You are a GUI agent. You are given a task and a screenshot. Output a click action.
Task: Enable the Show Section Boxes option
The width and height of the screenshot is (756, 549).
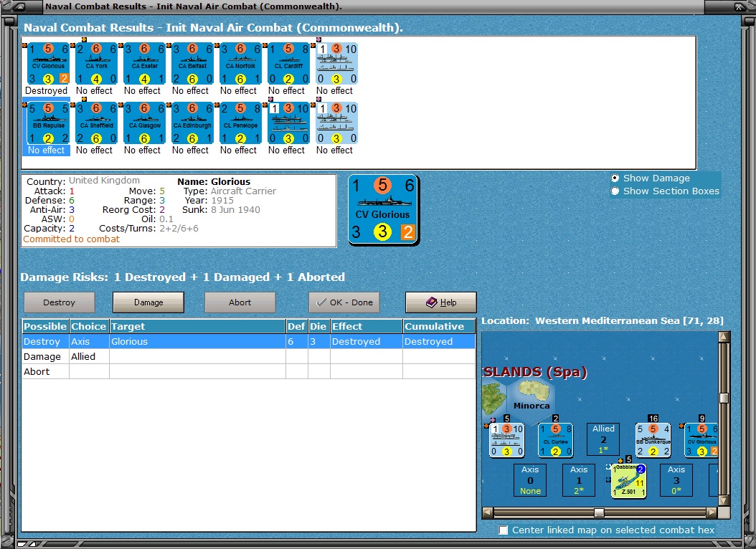pos(615,191)
